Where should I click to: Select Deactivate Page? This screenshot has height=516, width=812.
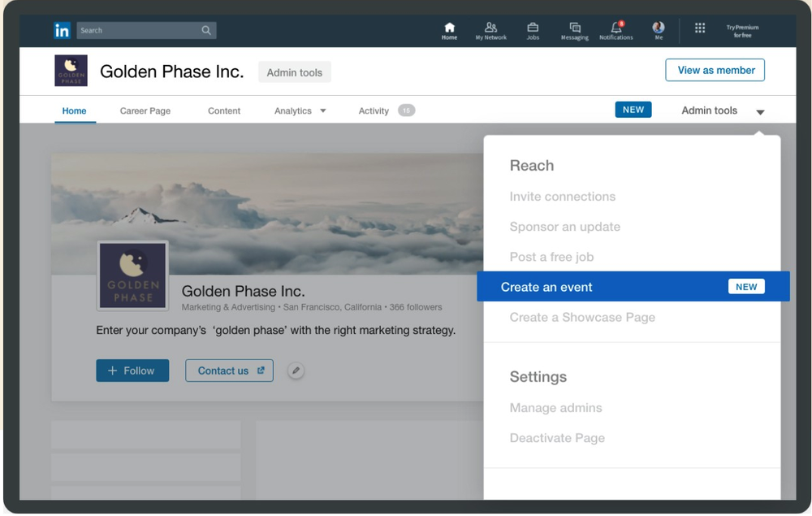pos(557,438)
